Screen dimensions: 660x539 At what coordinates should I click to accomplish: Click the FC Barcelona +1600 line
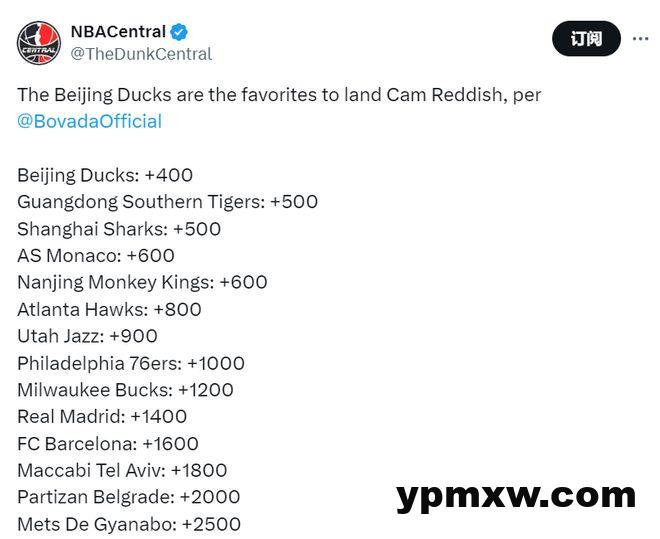point(108,443)
